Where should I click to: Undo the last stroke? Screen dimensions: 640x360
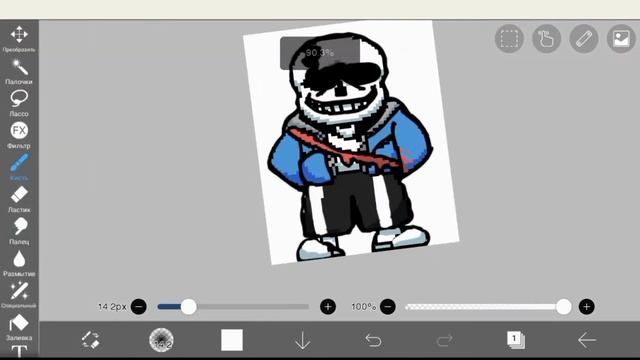tap(373, 340)
